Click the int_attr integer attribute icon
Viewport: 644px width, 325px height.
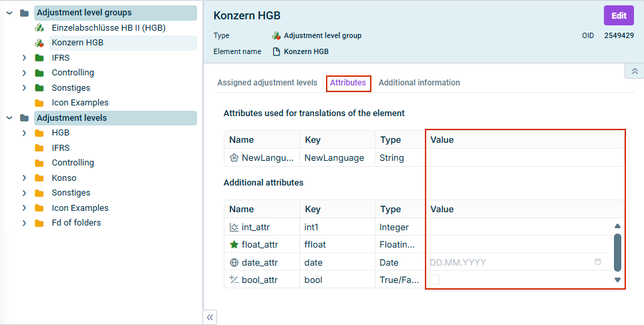pos(234,228)
